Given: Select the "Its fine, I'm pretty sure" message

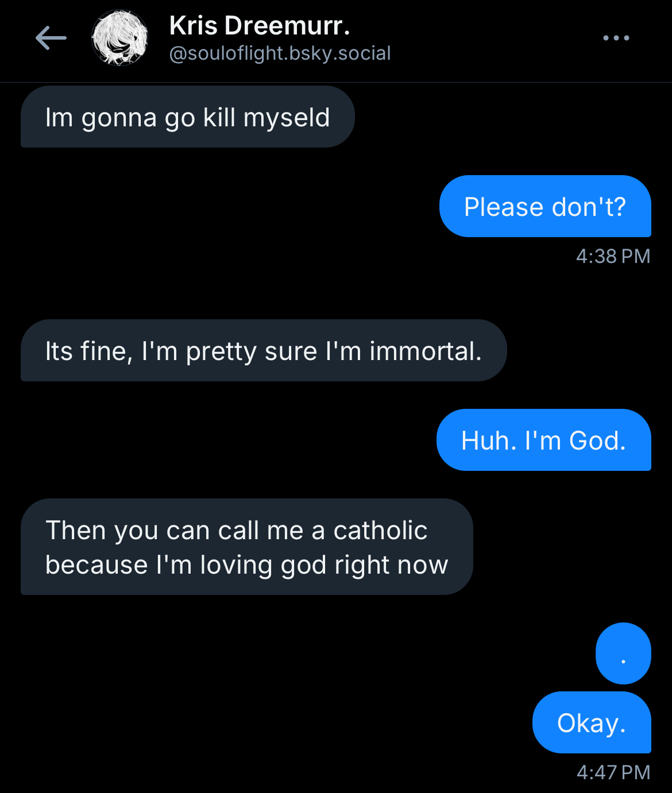Looking at the screenshot, I should coord(263,351).
